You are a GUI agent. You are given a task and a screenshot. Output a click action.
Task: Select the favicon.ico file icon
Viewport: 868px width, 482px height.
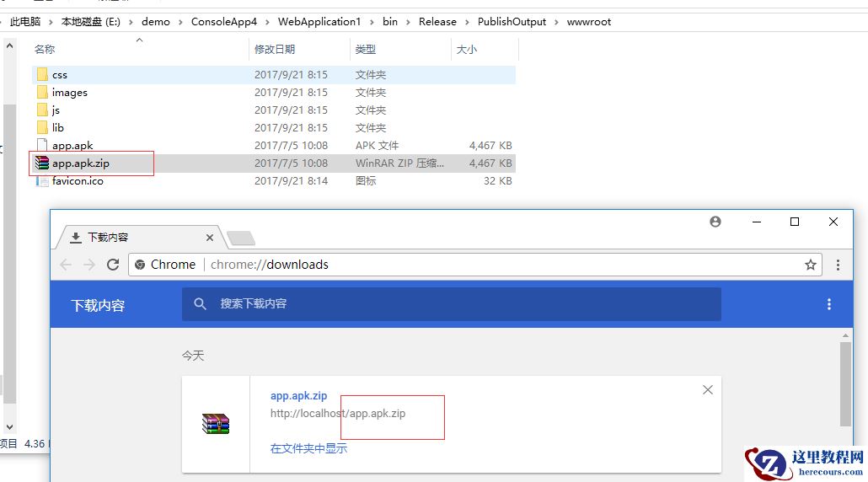click(42, 180)
